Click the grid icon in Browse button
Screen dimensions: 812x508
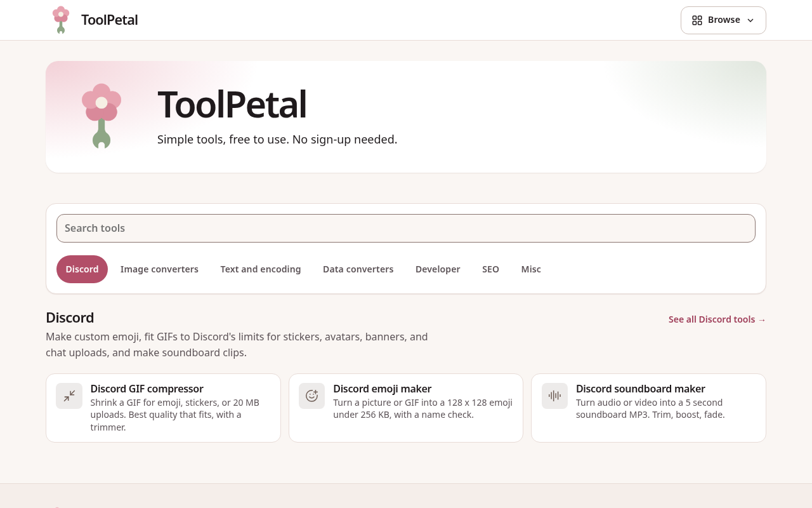[697, 20]
